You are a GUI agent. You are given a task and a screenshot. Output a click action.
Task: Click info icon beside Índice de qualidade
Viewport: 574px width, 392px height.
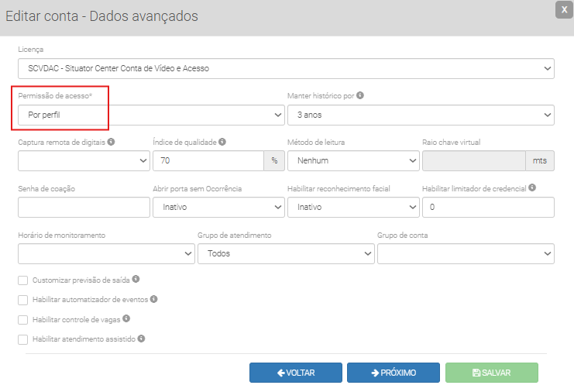222,143
